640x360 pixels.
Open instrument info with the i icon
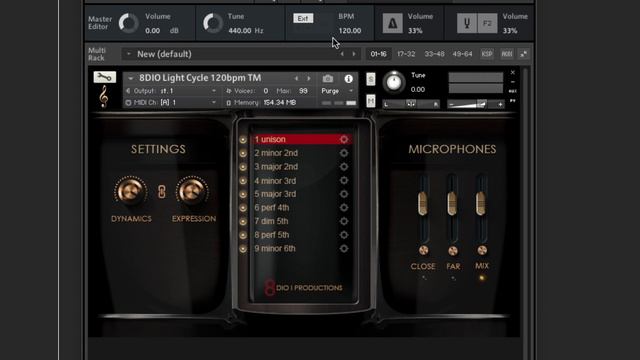pyautogui.click(x=348, y=78)
